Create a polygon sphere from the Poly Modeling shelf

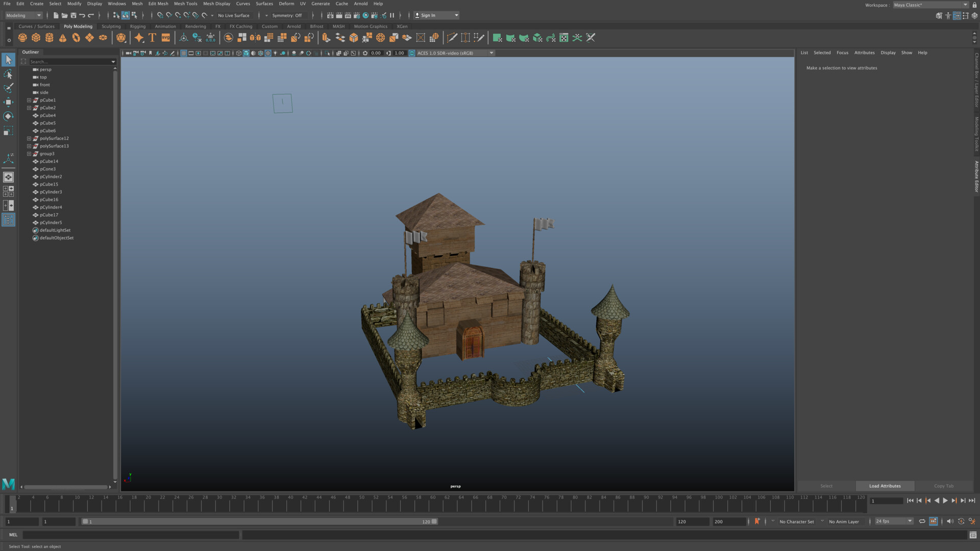pos(22,37)
